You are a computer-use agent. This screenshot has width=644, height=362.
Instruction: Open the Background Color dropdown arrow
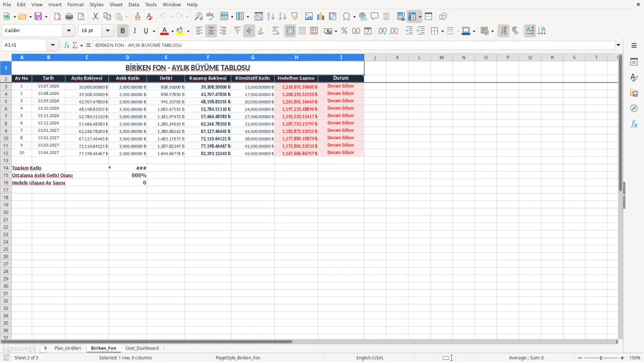coord(188,31)
